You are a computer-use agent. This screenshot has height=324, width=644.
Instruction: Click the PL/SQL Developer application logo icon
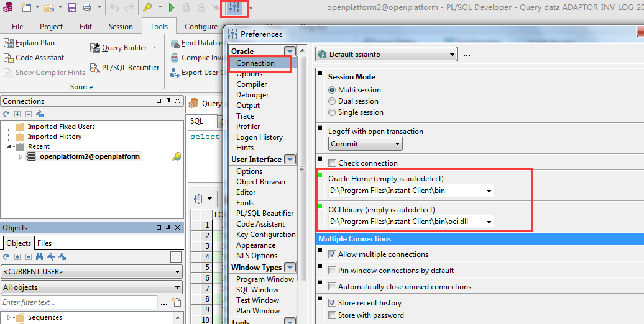point(8,7)
